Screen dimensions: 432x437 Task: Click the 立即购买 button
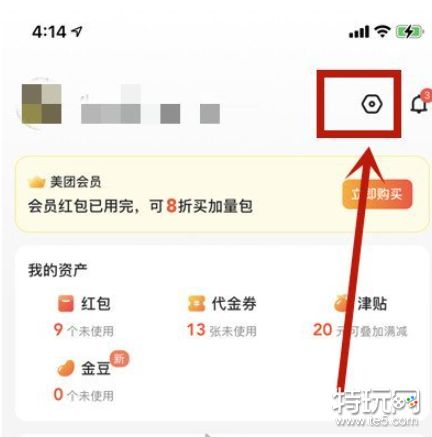[x=377, y=194]
